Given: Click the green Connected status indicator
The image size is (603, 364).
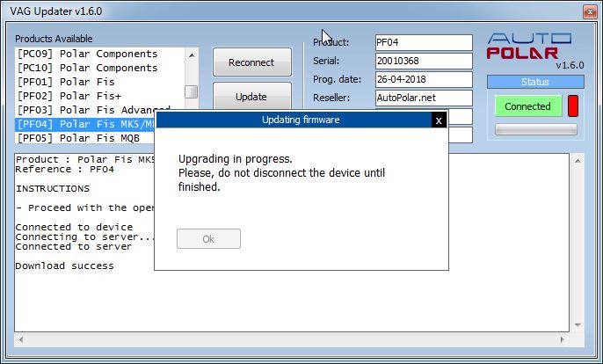Looking at the screenshot, I should pyautogui.click(x=528, y=106).
